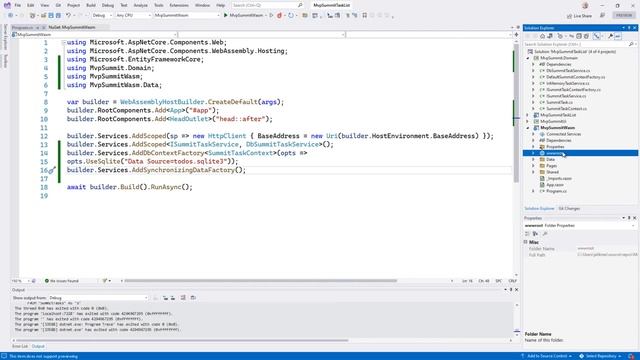
Task: Collapse the MvpSummit.Domain project node
Action: (x=528, y=58)
